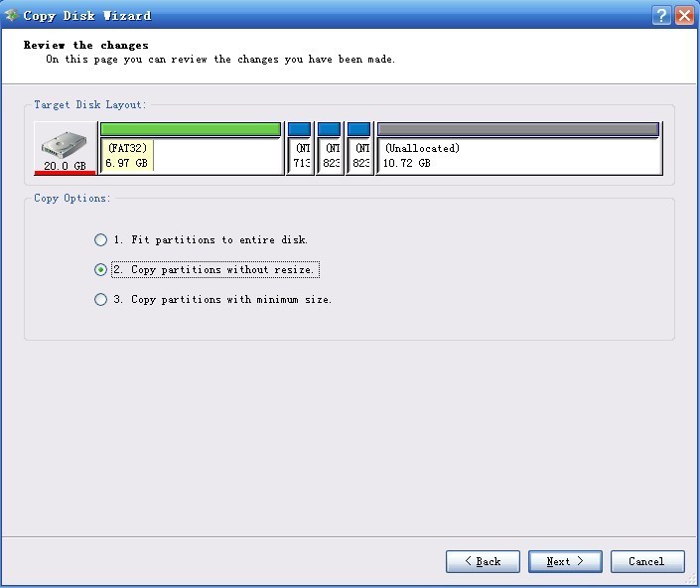
Task: Click the 20.0 GB hard disk icon
Action: [x=65, y=148]
